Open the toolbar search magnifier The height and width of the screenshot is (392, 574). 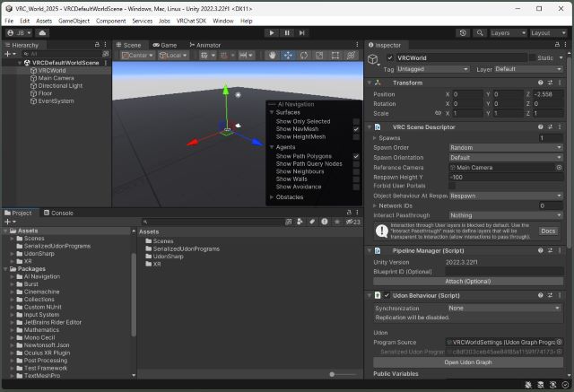[x=480, y=33]
